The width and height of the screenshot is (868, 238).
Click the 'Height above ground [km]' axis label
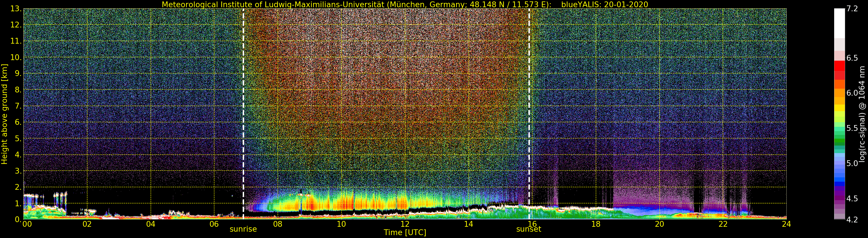pos(4,114)
